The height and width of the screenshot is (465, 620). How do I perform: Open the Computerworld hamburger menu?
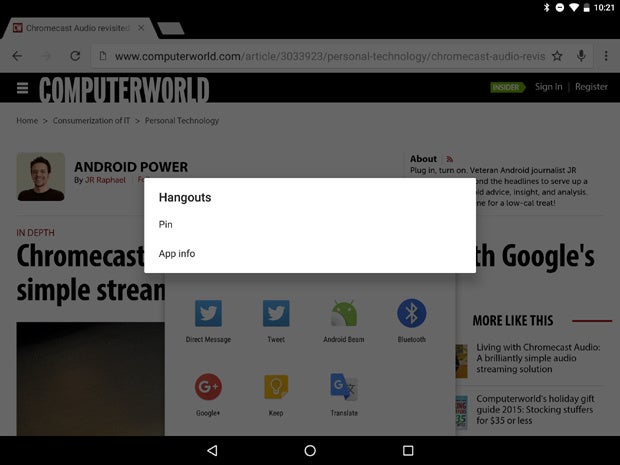click(x=23, y=88)
